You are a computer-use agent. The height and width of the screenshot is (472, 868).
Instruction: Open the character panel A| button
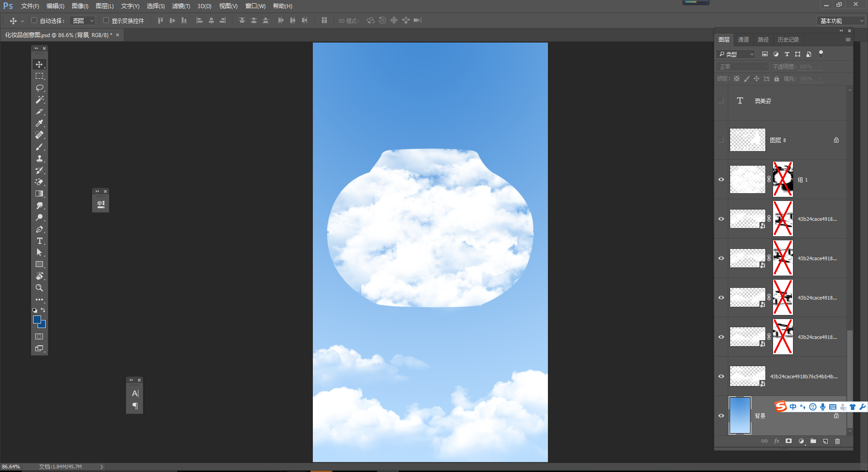(x=135, y=394)
